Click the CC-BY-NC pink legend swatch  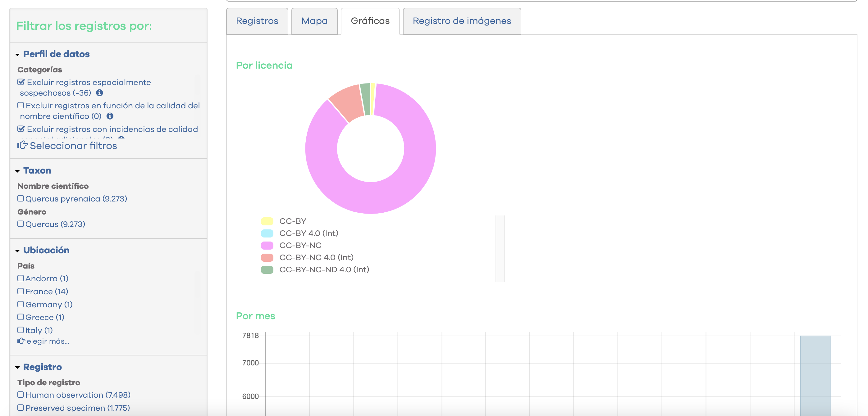(x=267, y=245)
